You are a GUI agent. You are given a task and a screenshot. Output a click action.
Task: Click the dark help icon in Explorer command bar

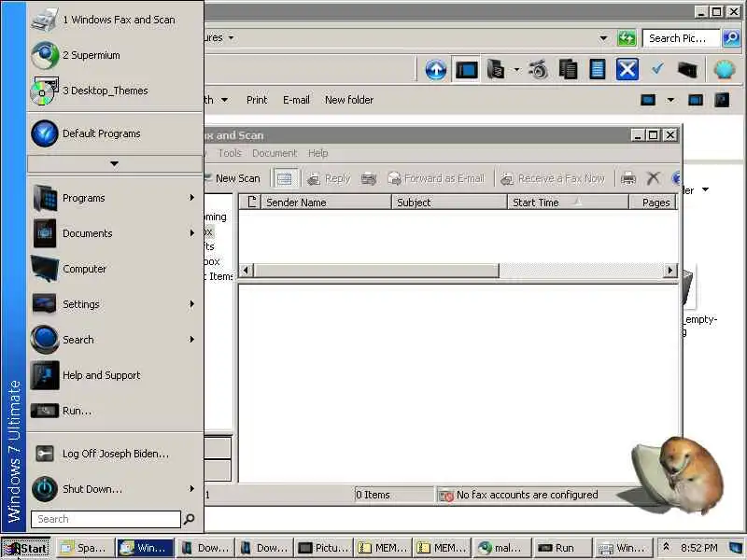pos(722,100)
